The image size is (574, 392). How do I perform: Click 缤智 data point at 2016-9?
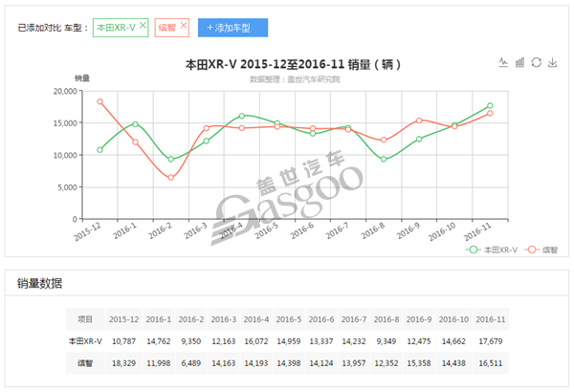pos(419,120)
